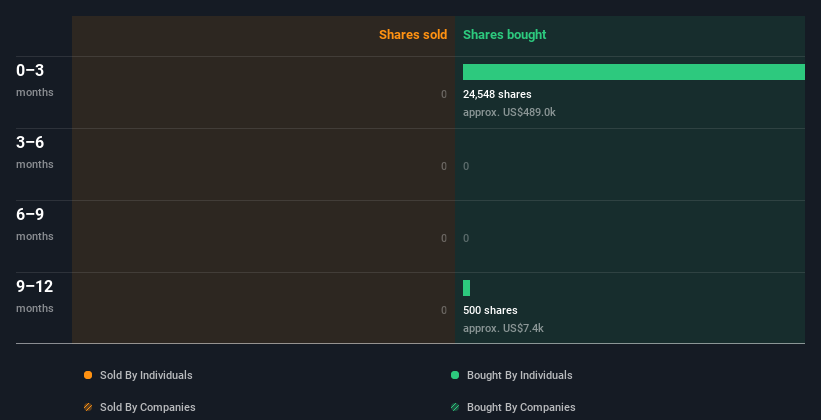Select the 0–3 months row label
821x420 pixels.
[35, 80]
